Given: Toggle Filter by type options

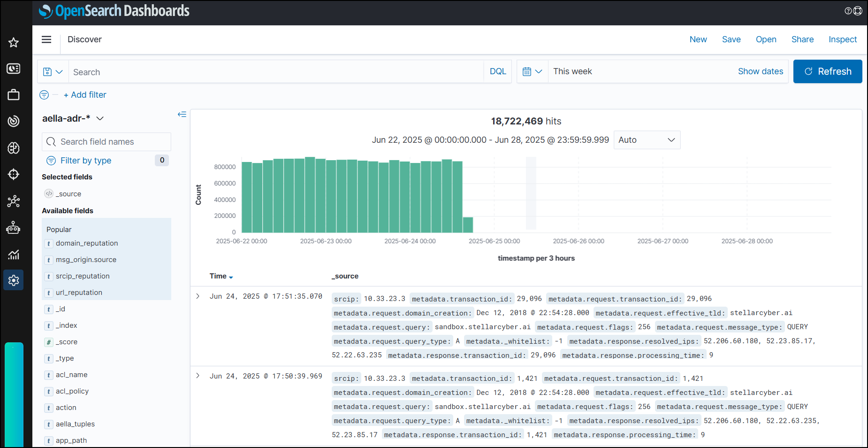Looking at the screenshot, I should pos(86,161).
